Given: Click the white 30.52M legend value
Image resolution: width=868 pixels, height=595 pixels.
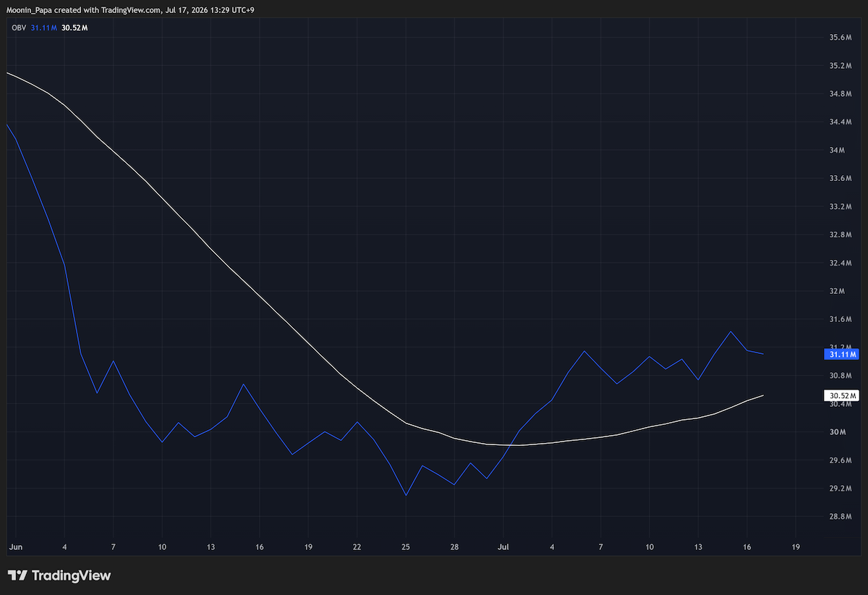Looking at the screenshot, I should coord(75,28).
